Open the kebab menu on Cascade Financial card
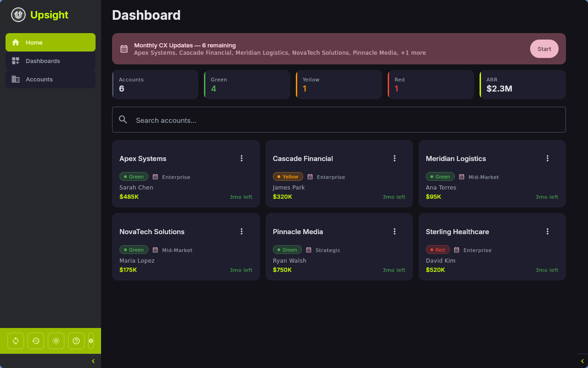 [x=395, y=158]
